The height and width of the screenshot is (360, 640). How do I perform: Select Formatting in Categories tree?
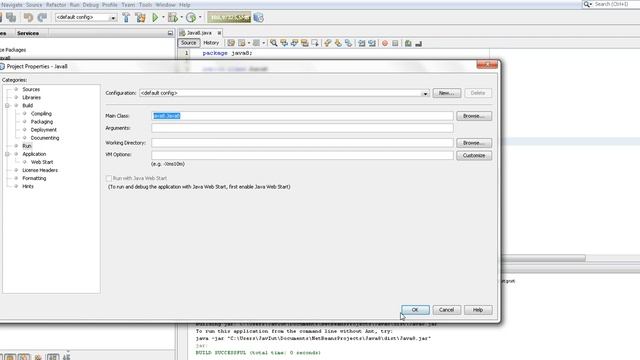pos(34,178)
